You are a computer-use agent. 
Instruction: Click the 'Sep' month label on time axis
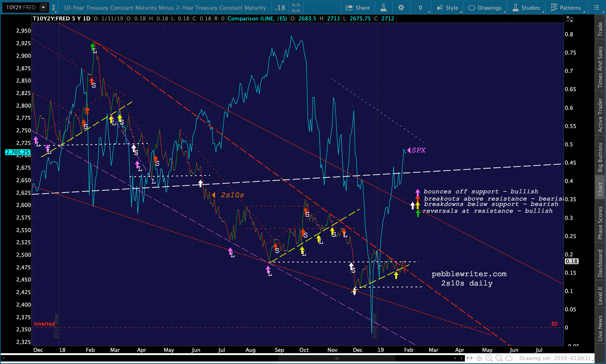279,350
